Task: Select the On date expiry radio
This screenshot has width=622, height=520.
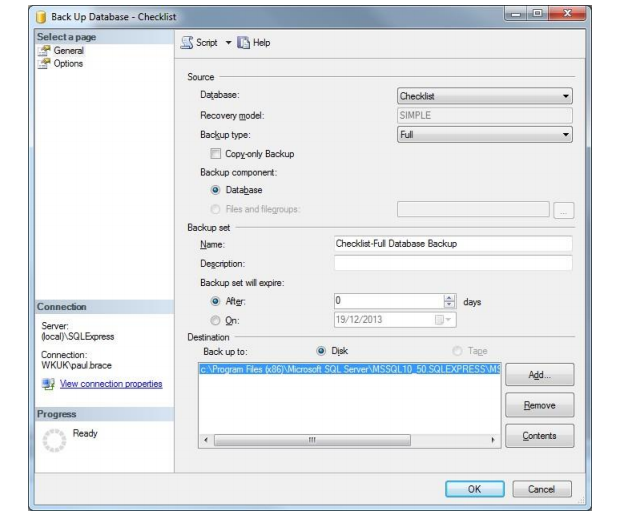Action: coord(215,320)
